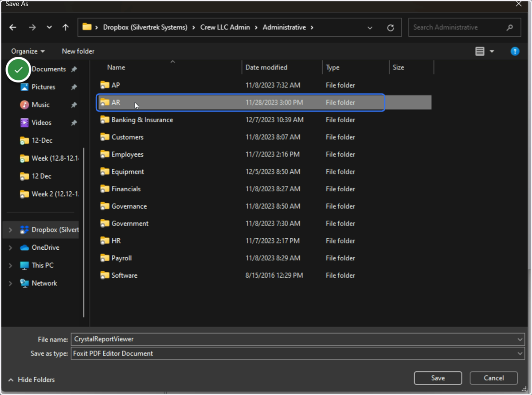This screenshot has height=395, width=532.
Task: Click the date 12/5/2023 8:50 AM
Action: (273, 171)
